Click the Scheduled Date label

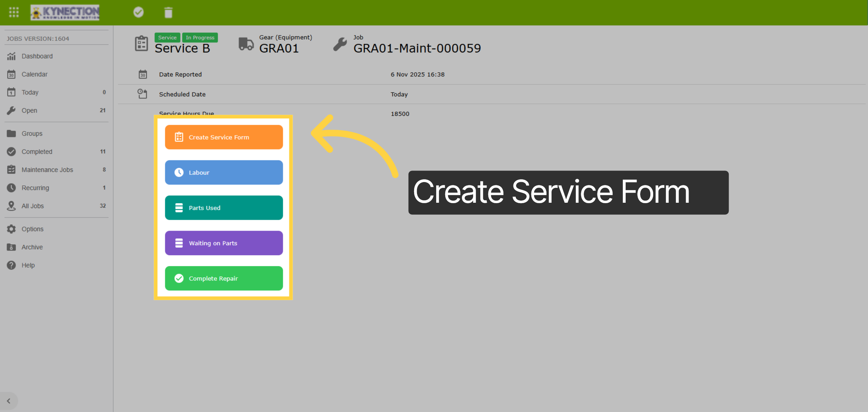tap(182, 94)
